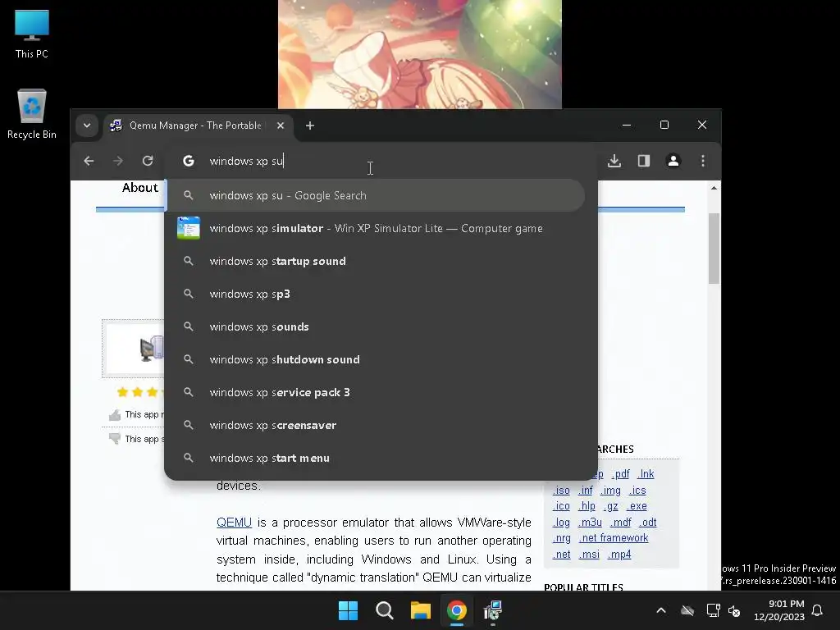
Task: Click the OneDrive cloud tray icon
Action: [687, 610]
